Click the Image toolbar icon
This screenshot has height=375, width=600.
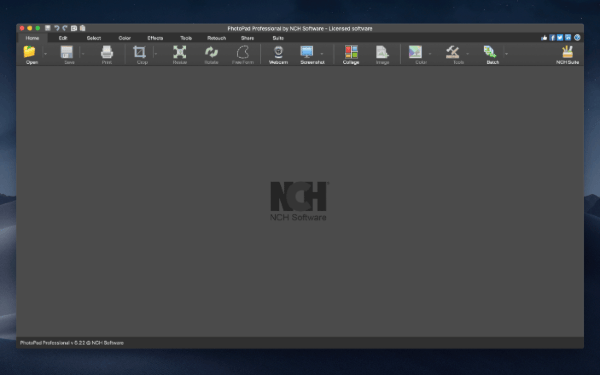click(x=382, y=52)
